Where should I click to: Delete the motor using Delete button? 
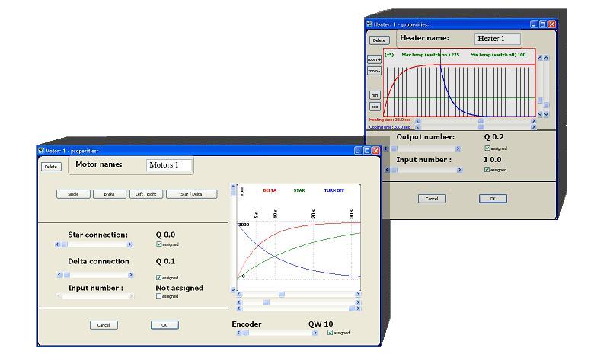(50, 166)
